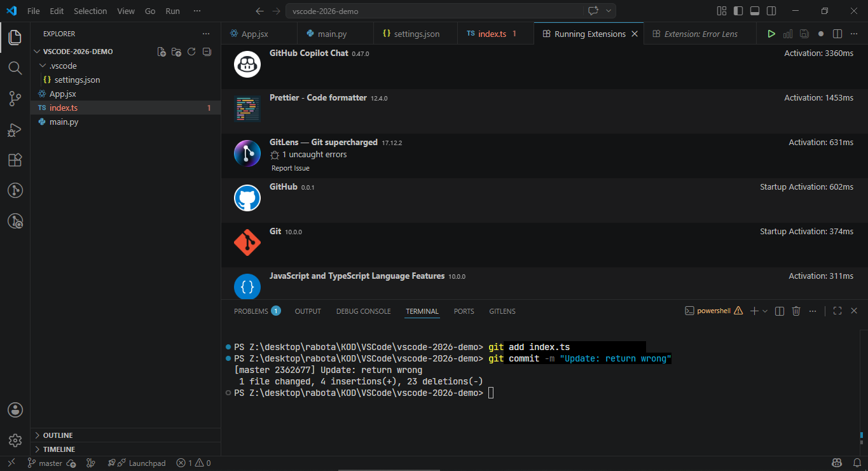Switch to the DEBUG CONSOLE panel tab

point(364,311)
